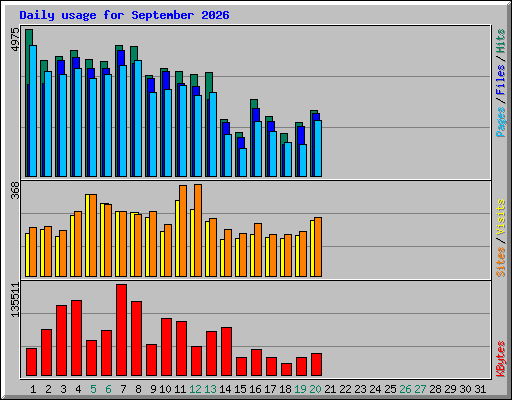This screenshot has height=400, width=512.
Task: Click green weekend day 19 label
Action: pos(300,389)
